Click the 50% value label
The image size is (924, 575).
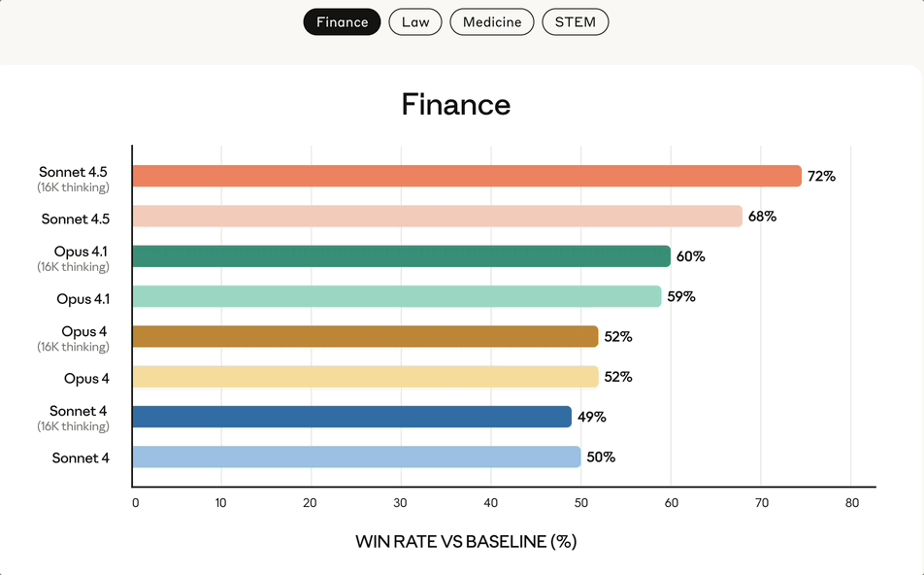[601, 457]
